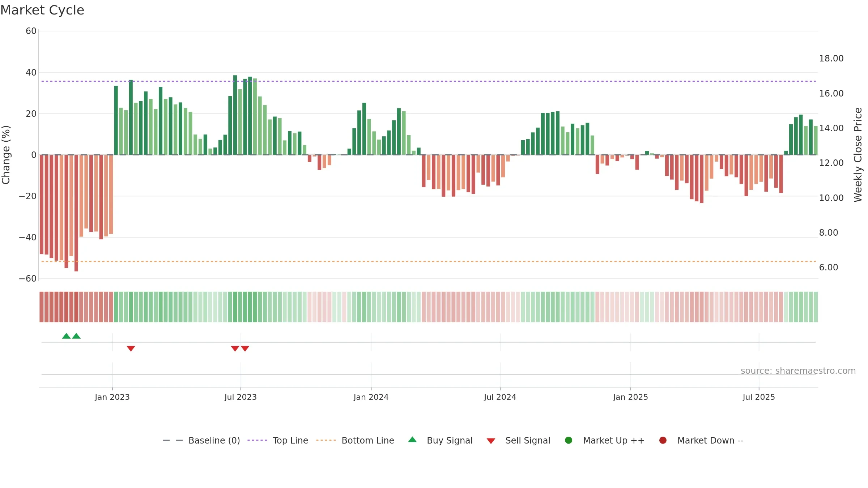
Task: Click the first red sell signal marker near Jul 2023
Action: click(x=235, y=348)
